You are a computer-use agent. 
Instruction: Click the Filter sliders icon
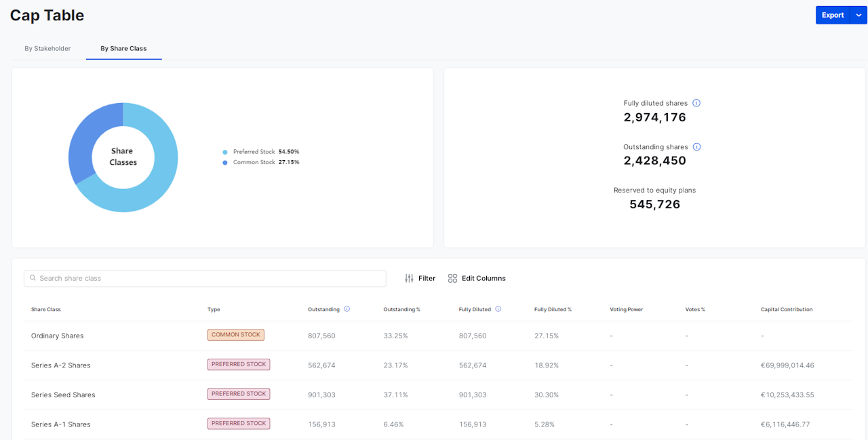click(409, 279)
